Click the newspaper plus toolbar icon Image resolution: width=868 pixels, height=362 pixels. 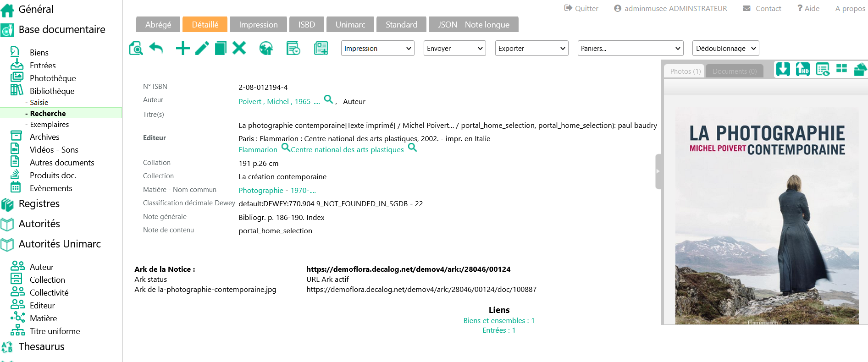(321, 48)
